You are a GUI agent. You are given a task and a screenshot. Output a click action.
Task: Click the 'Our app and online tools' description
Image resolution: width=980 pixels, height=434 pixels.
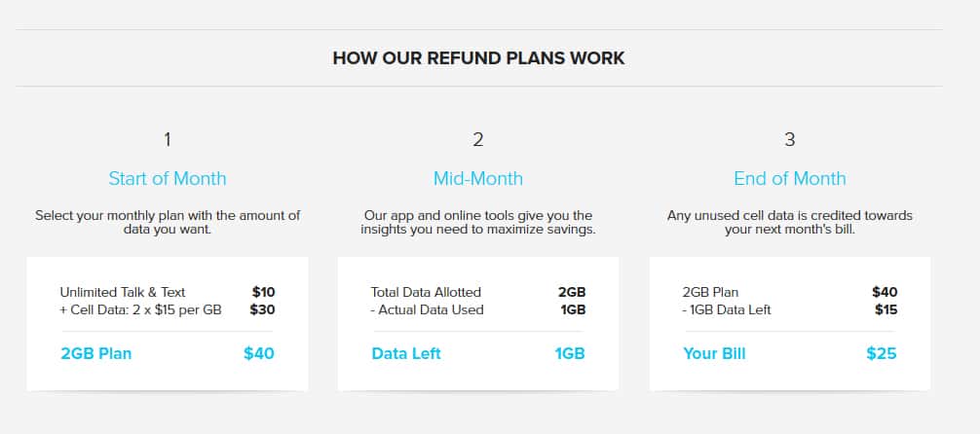tap(478, 222)
